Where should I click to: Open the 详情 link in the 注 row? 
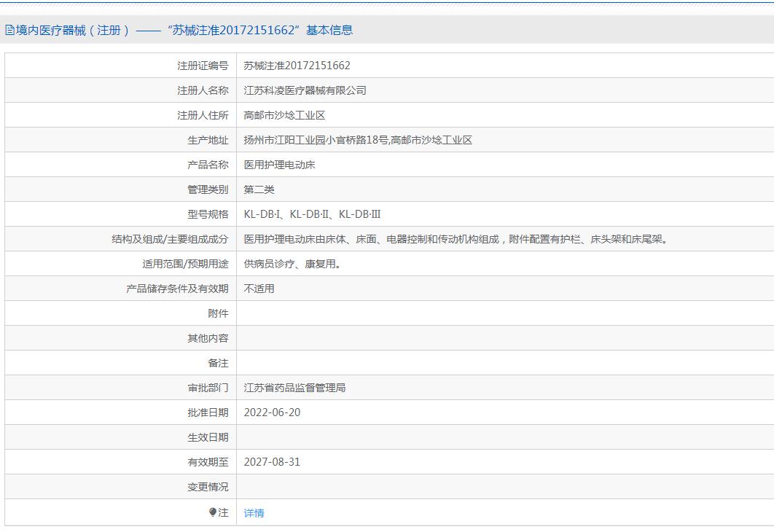click(x=254, y=513)
